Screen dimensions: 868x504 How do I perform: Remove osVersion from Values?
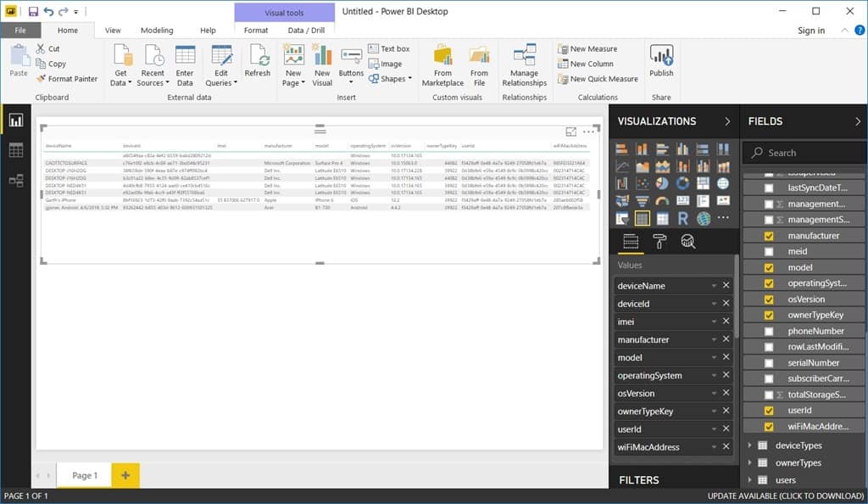(x=726, y=393)
